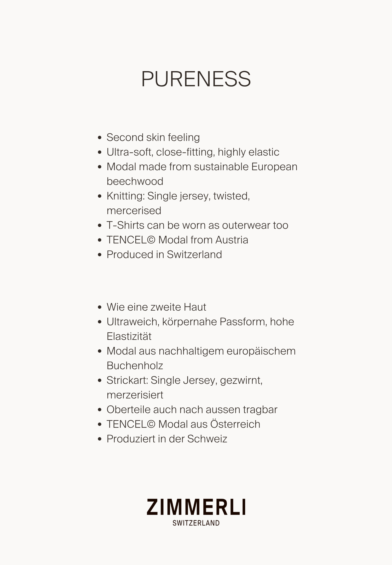Click 'TENCEL© Modal from Austria' line
392x565 pixels.
[x=177, y=240]
